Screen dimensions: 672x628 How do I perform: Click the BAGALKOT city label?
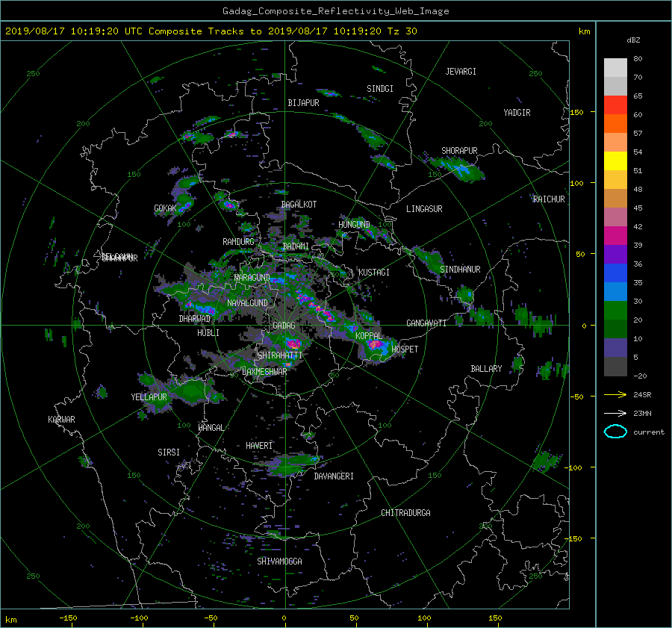point(299,205)
